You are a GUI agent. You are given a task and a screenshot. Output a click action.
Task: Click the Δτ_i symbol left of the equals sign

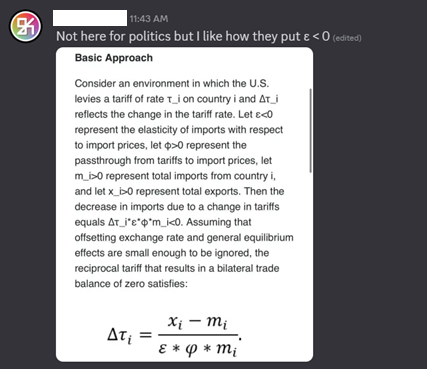120,335
